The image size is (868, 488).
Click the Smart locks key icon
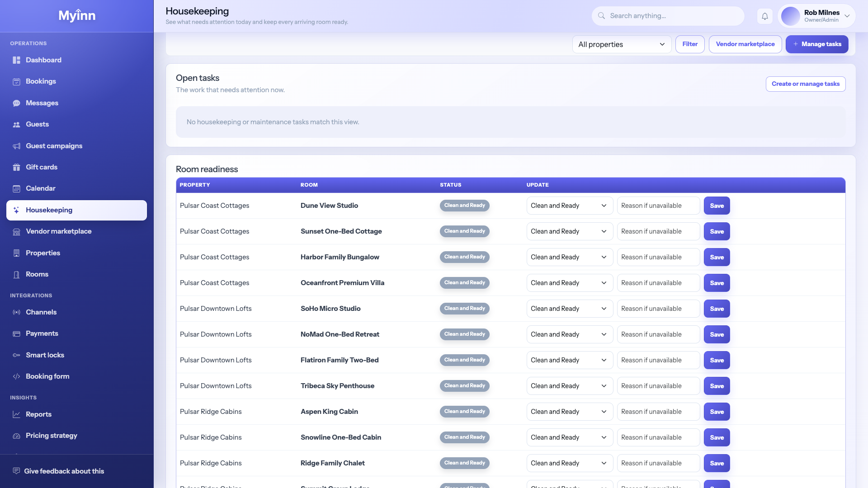tap(17, 355)
